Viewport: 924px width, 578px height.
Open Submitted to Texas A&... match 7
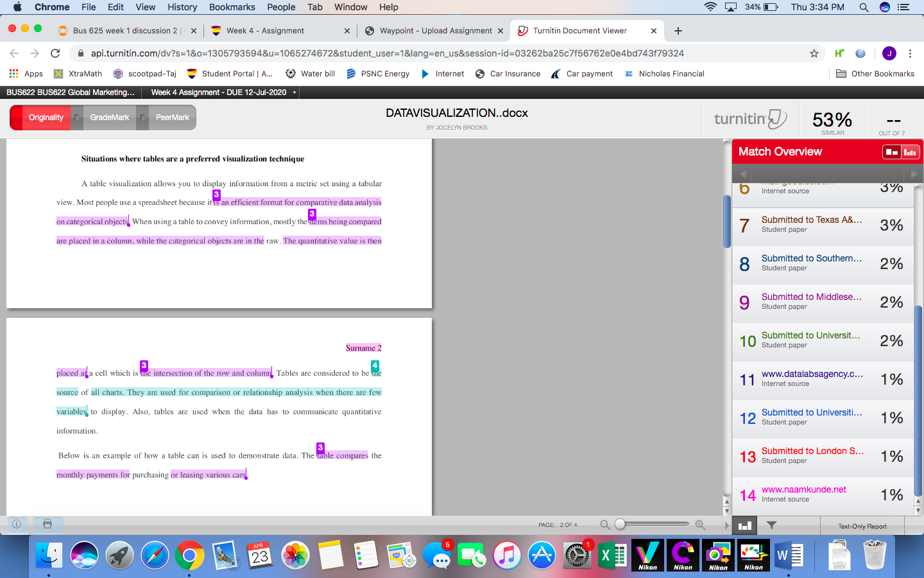(823, 227)
